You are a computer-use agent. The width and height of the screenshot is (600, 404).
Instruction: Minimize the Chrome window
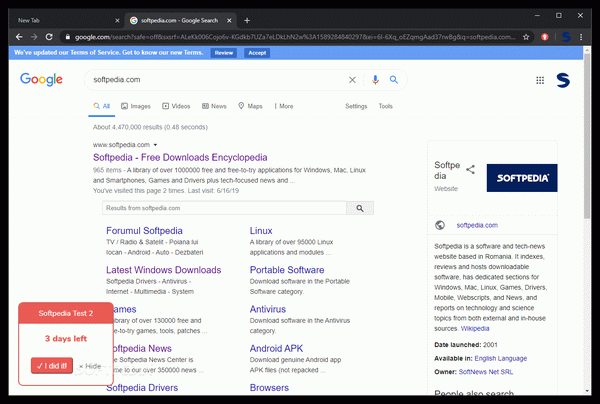(537, 16)
